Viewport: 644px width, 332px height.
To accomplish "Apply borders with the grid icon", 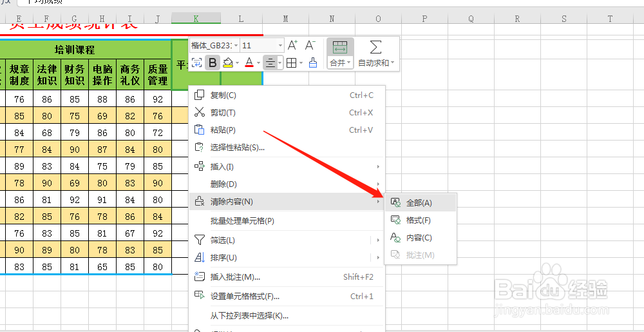I will [x=291, y=63].
